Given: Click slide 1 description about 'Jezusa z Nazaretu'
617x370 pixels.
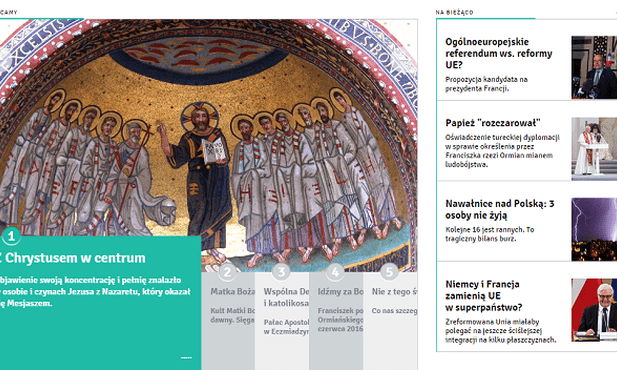Looking at the screenshot, I should coord(95,292).
